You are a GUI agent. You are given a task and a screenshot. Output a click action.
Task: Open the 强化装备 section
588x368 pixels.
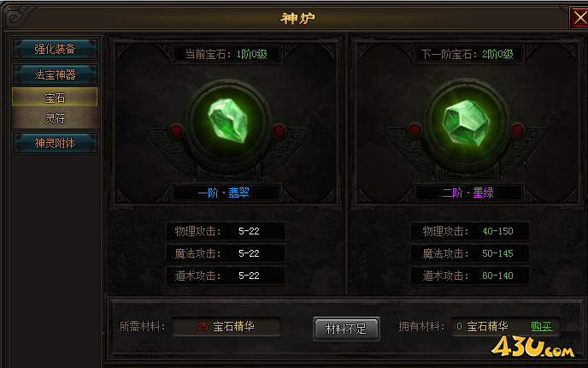pyautogui.click(x=55, y=49)
